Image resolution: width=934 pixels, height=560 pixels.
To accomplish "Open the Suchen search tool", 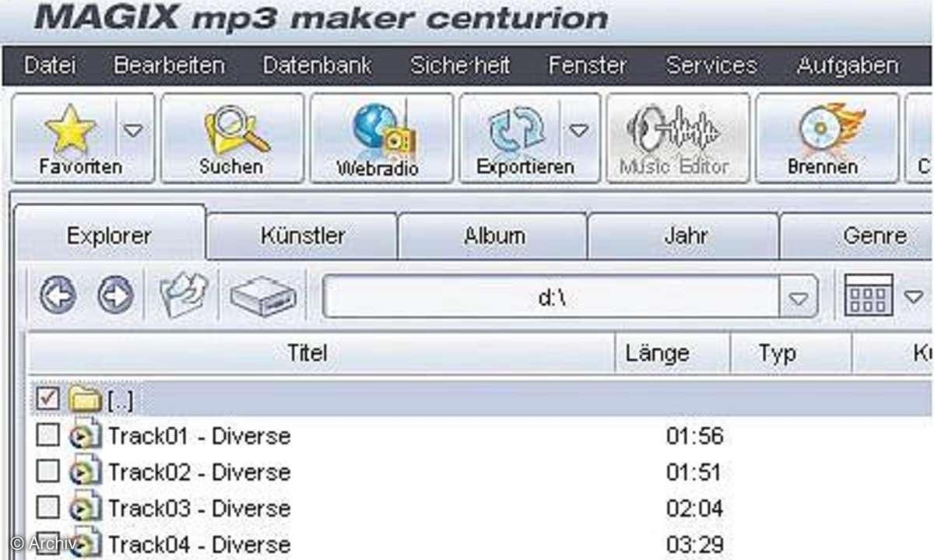I will pos(232,138).
